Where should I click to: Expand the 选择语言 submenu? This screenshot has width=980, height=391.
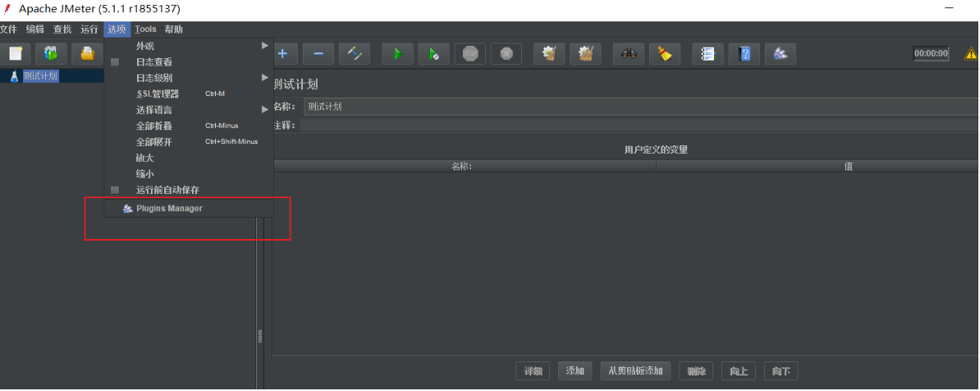pyautogui.click(x=189, y=109)
